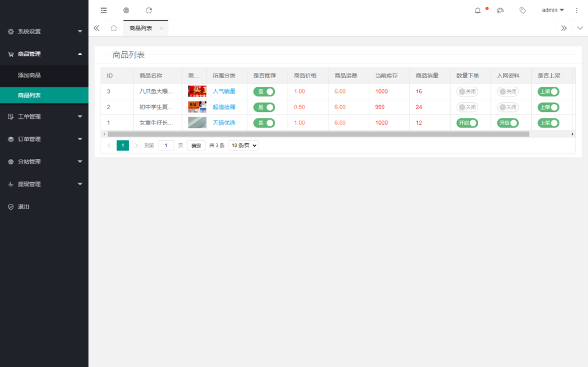Click product name 八爪鱼大爆…

tap(156, 91)
